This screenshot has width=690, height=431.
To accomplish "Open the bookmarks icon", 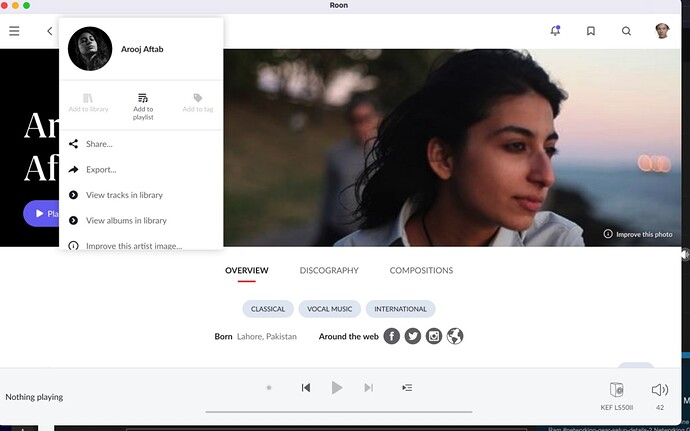I will point(591,31).
